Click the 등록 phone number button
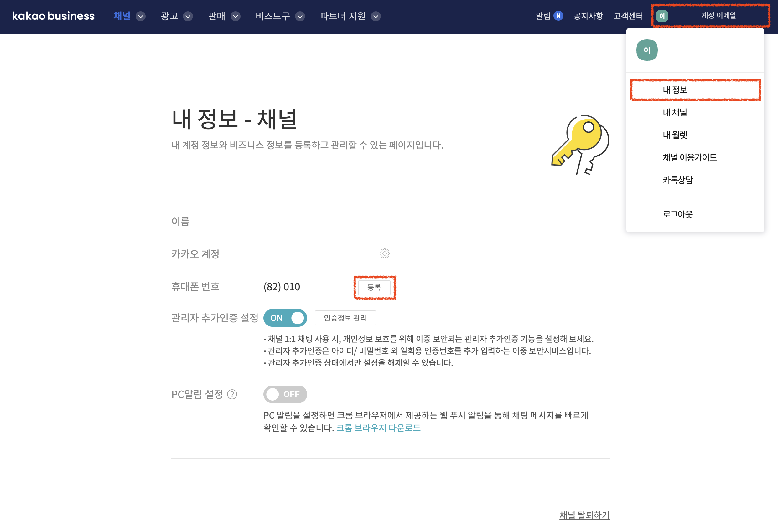The width and height of the screenshot is (778, 532). [374, 287]
